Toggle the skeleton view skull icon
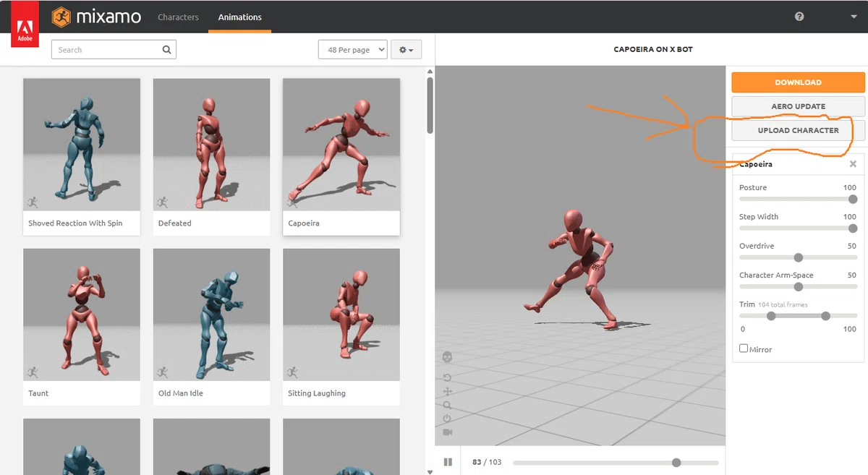 pos(447,356)
